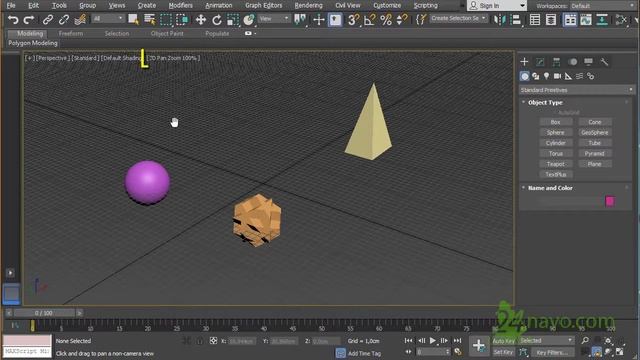Toggle Angle Snap
The image size is (640, 360).
[370, 19]
